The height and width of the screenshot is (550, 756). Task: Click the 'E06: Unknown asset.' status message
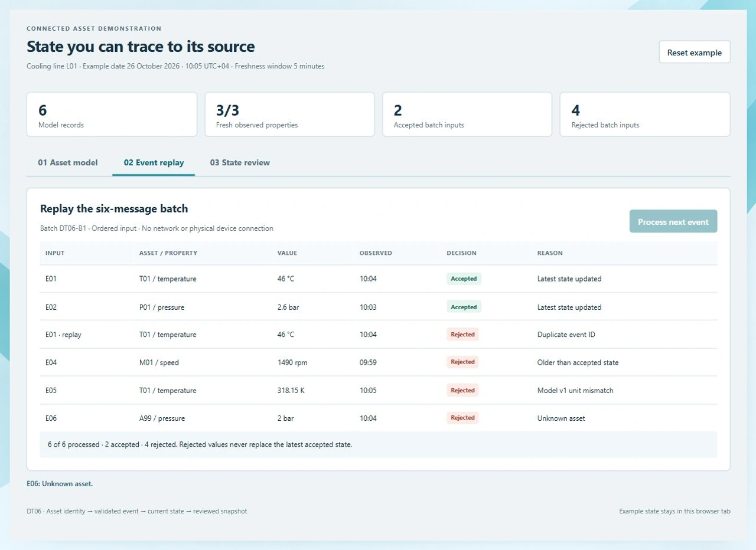tap(60, 484)
